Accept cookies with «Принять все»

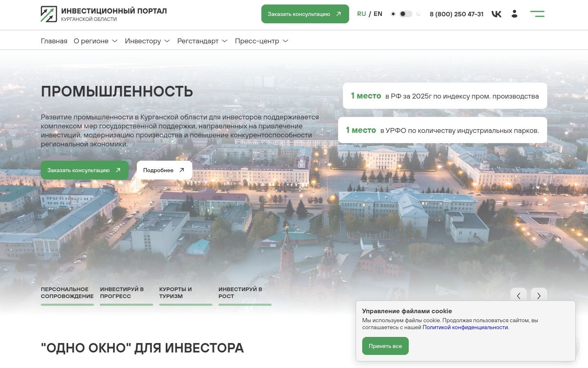click(385, 346)
